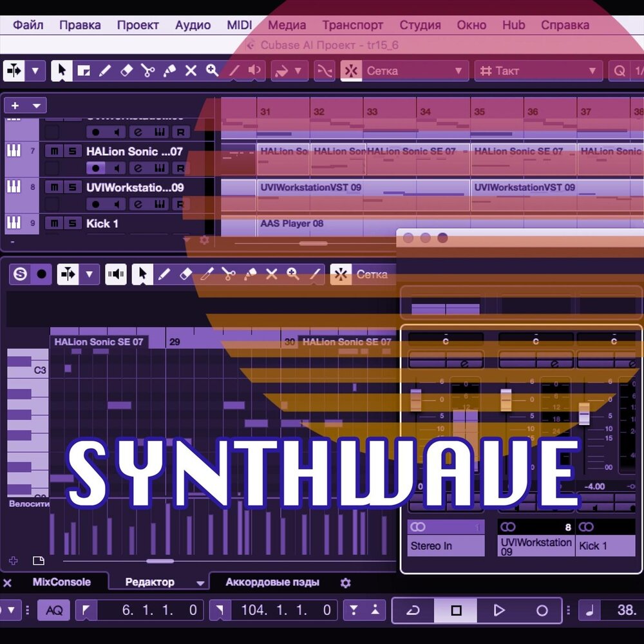Image resolution: width=644 pixels, height=644 pixels.
Task: Open the Транспорт menu
Action: tap(353, 25)
